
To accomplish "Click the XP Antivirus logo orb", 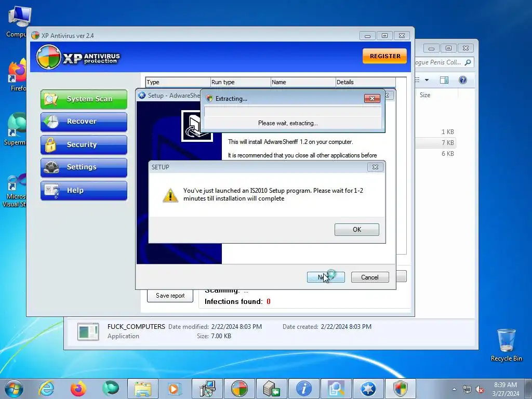I will pyautogui.click(x=48, y=57).
